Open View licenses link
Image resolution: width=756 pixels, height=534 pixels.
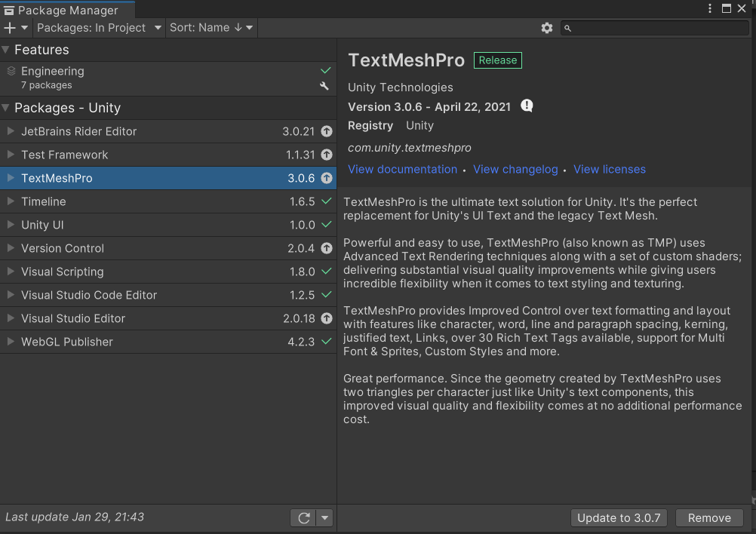(x=610, y=169)
